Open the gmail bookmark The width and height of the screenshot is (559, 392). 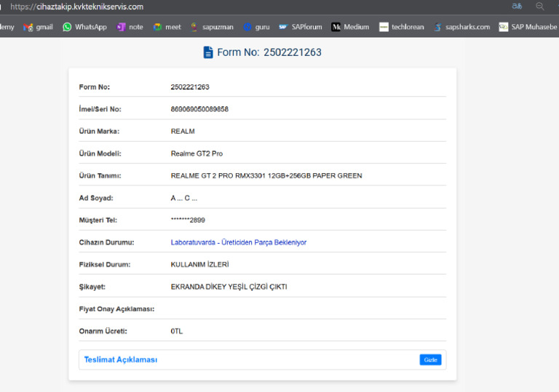(38, 27)
